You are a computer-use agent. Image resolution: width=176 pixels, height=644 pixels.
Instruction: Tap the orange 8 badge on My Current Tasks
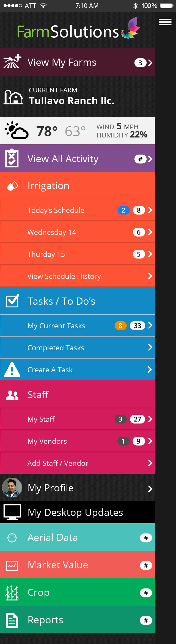[120, 326]
